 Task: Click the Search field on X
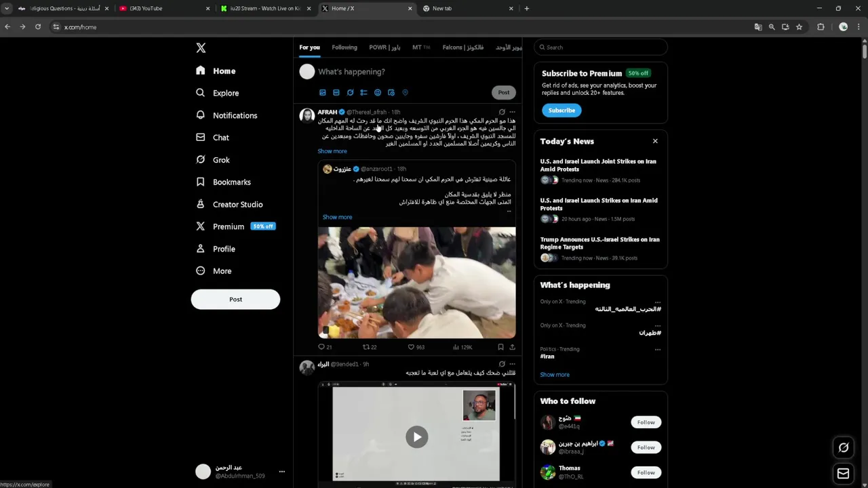pos(601,47)
